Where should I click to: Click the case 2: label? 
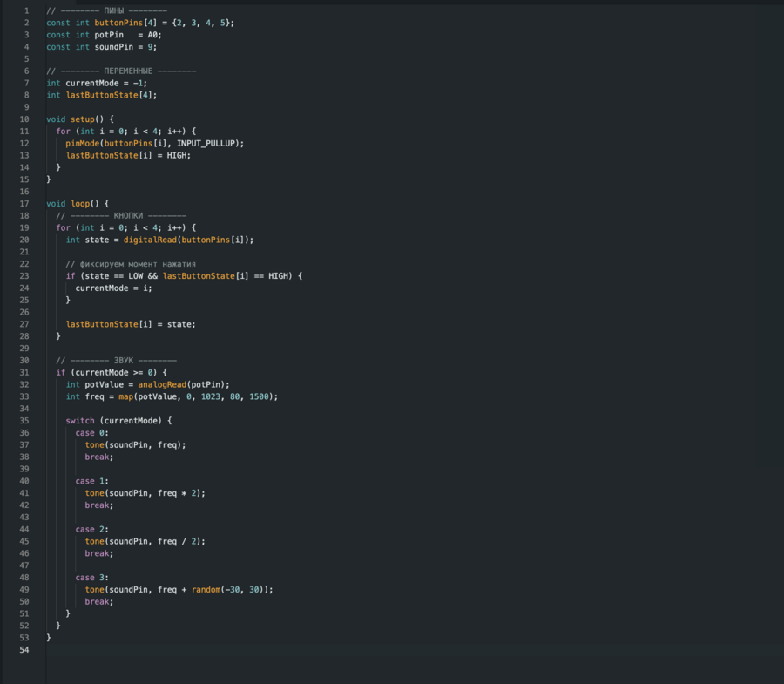(x=91, y=529)
